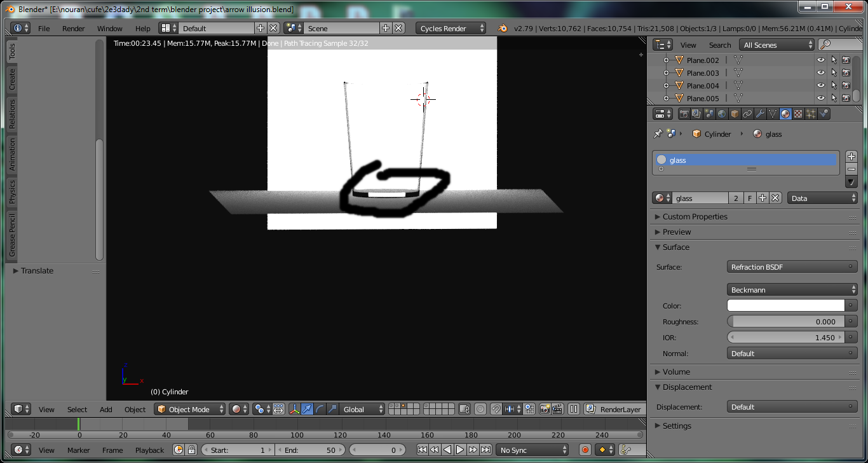Open the Physics properties tab
Viewport: 868px width, 463px height.
pos(824,114)
